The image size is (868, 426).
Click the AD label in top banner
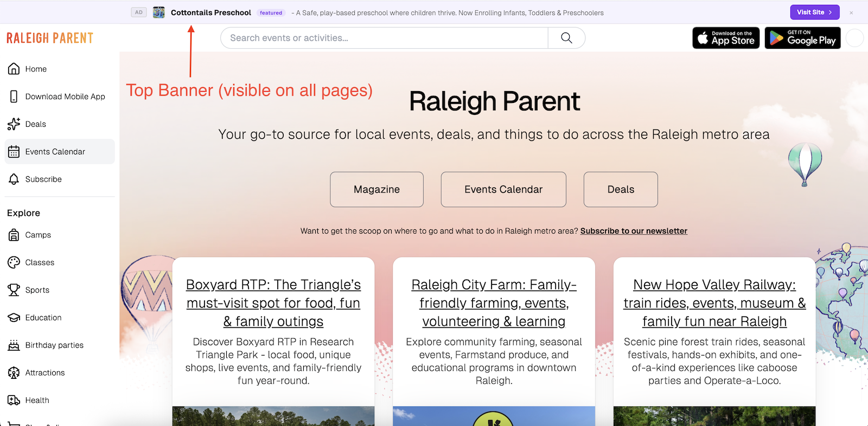[139, 12]
